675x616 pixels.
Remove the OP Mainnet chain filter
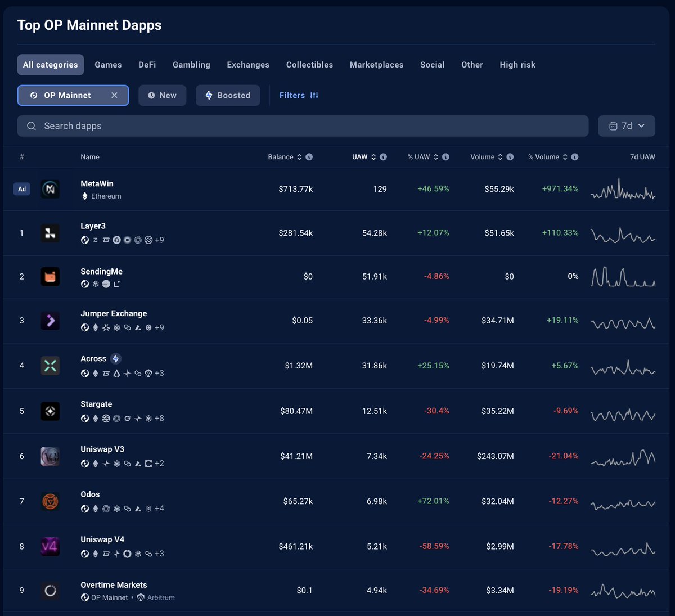click(114, 96)
